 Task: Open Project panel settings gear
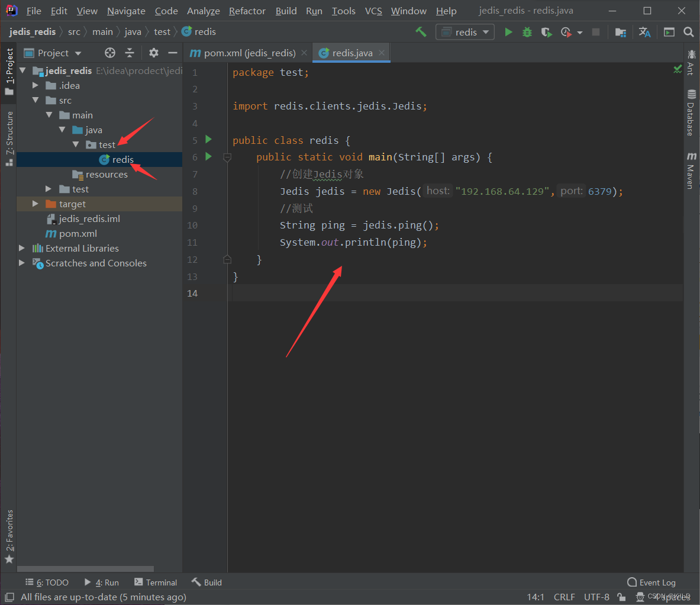click(154, 53)
